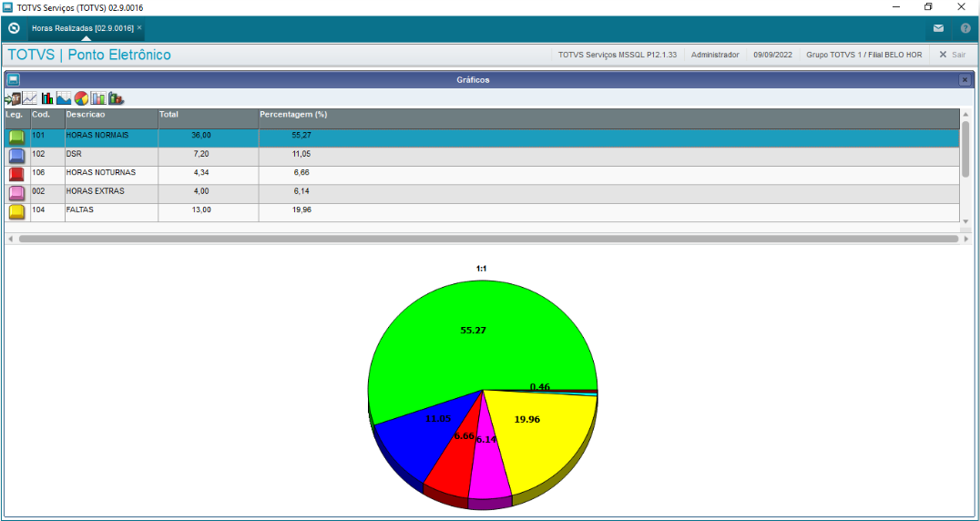Select the multicolor bar chart icon
Image resolution: width=980 pixels, height=521 pixels.
46,98
